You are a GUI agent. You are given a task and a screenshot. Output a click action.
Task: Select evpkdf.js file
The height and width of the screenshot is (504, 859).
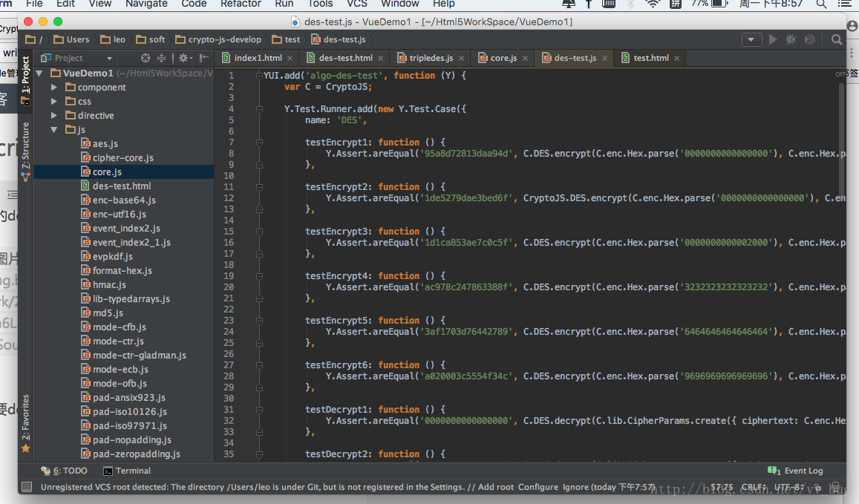106,256
